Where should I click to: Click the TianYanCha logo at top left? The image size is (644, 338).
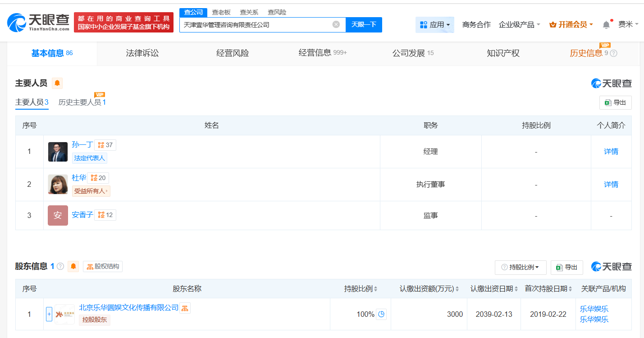[x=38, y=22]
